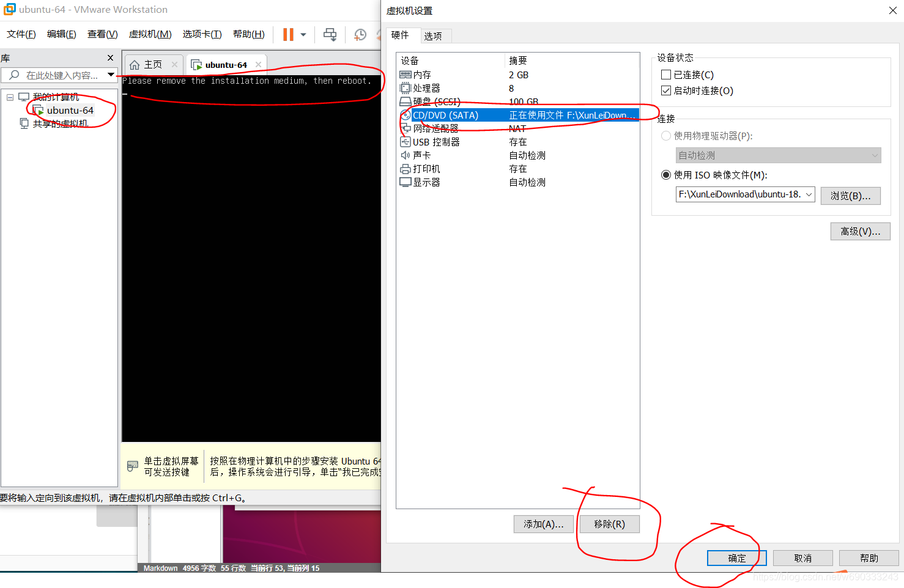
Task: Click the Advanced button
Action: click(860, 231)
